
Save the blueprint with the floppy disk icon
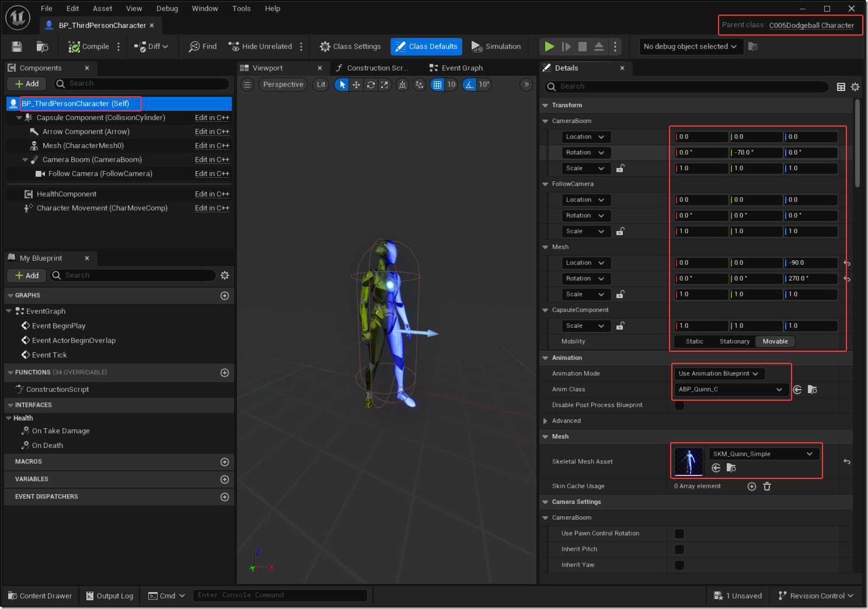tap(17, 47)
